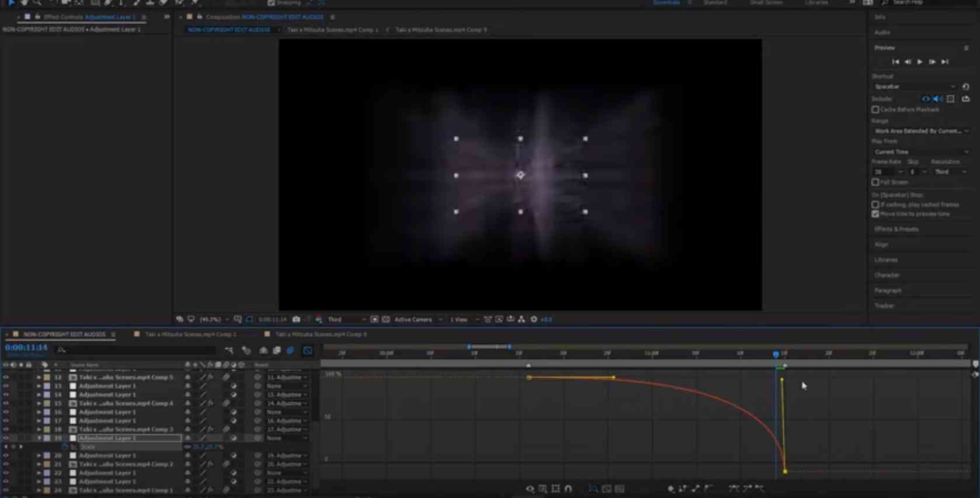This screenshot has width=980, height=498.
Task: Click the Graph Editor toggle icon
Action: point(308,351)
